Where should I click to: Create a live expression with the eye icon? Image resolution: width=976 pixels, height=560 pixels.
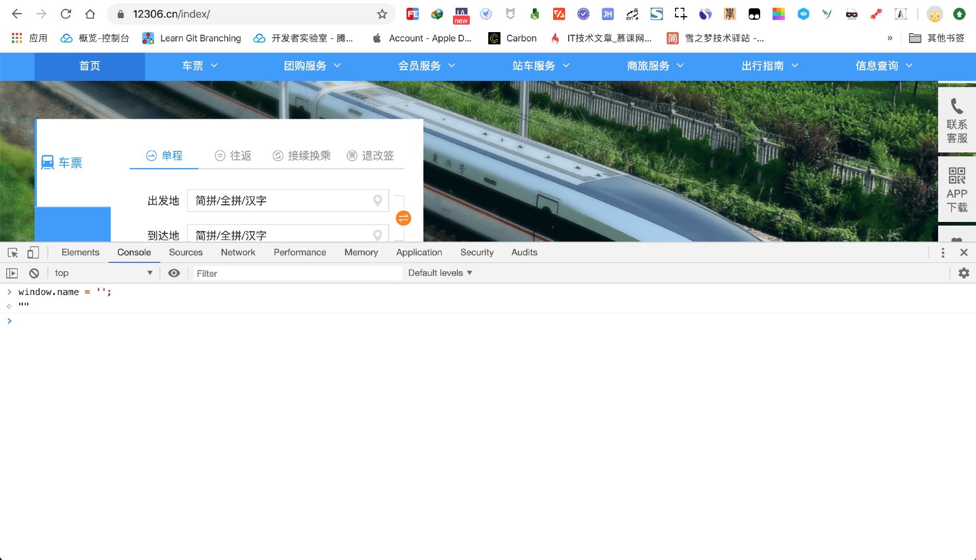point(174,273)
